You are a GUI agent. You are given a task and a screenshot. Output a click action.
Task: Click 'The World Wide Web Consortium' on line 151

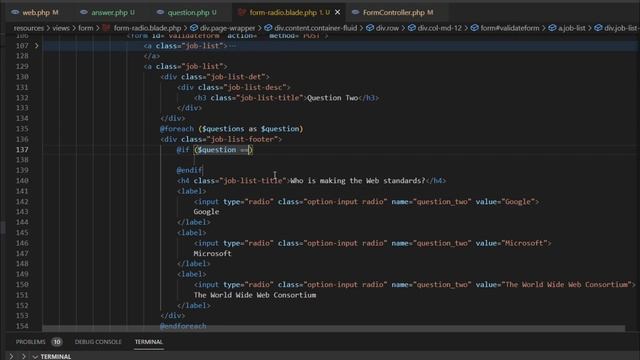click(255, 295)
